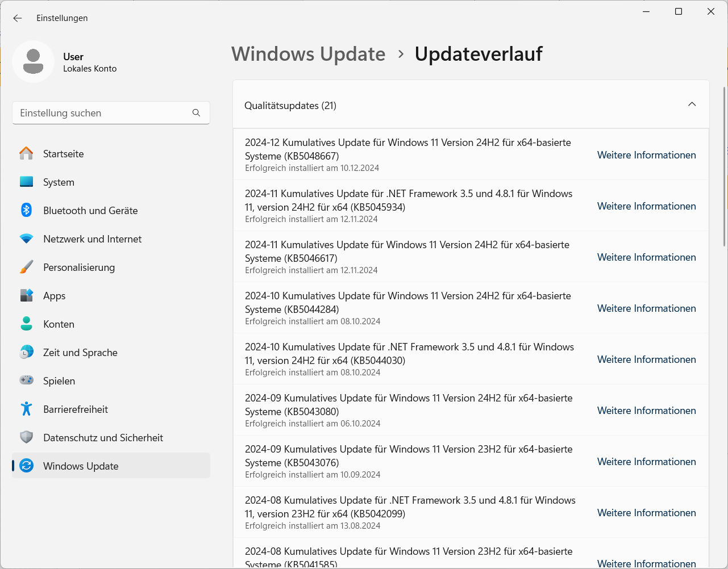Select Konten in the sidebar
Viewport: 728px width, 569px height.
coord(111,324)
